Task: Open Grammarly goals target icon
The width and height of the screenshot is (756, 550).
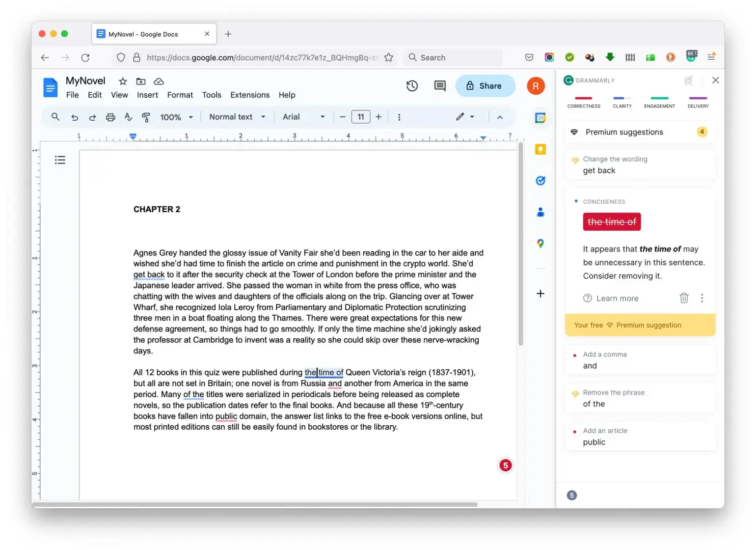Action: pos(688,80)
